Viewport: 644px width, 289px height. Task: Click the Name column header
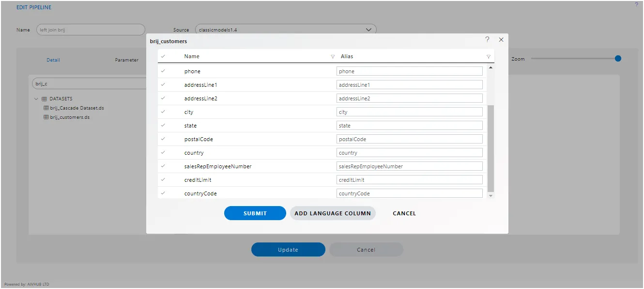192,56
